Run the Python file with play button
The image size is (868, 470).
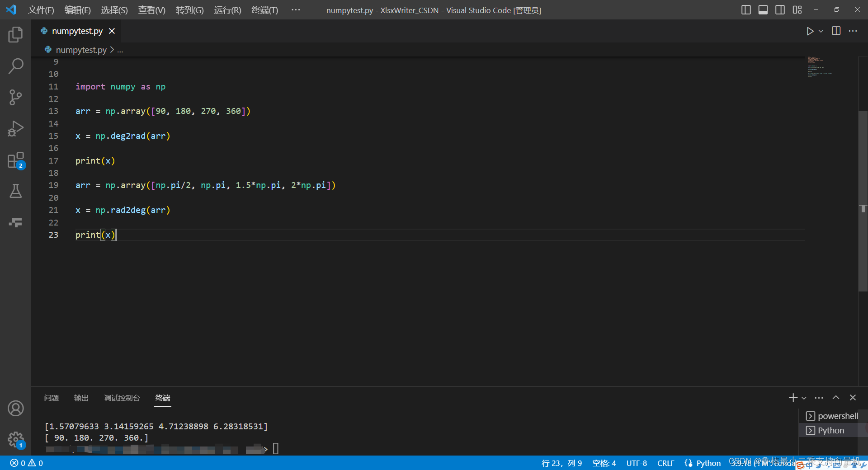[810, 31]
